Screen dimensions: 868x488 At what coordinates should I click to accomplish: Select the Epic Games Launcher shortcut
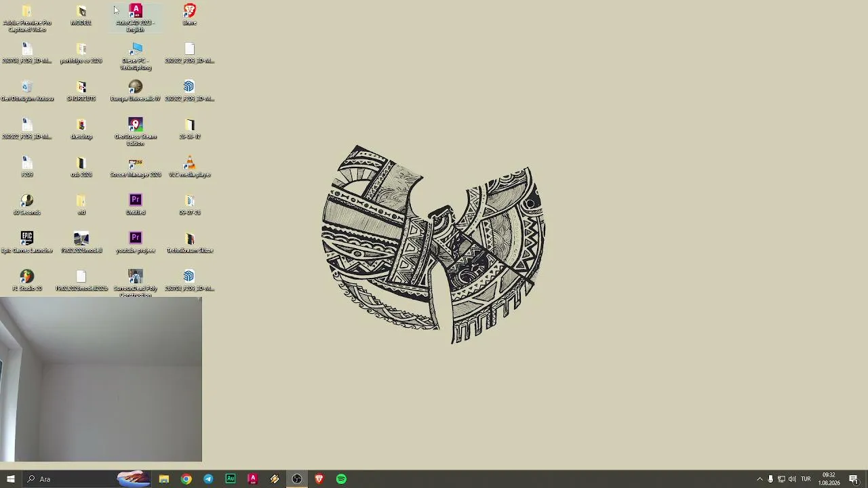[27, 243]
